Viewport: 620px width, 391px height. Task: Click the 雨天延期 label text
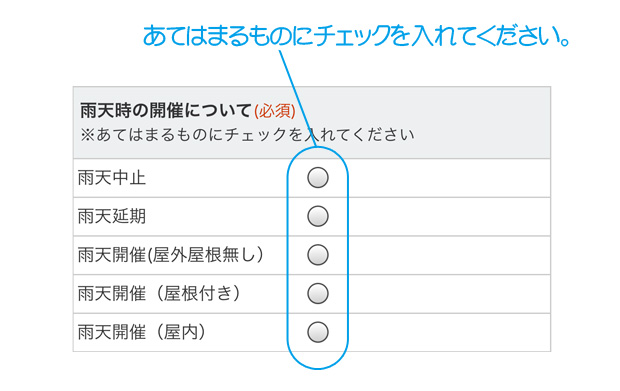(x=112, y=216)
